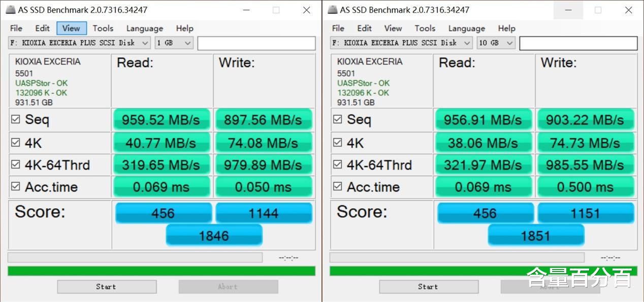Screen dimensions: 644x302
Task: Toggle Acc.time checkbox in left window
Action: pos(16,186)
